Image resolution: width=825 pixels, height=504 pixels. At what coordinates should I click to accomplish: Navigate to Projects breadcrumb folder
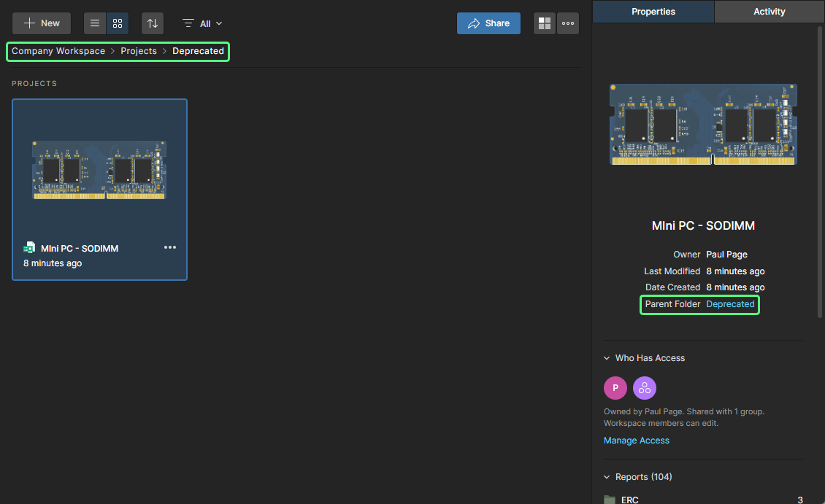(139, 51)
